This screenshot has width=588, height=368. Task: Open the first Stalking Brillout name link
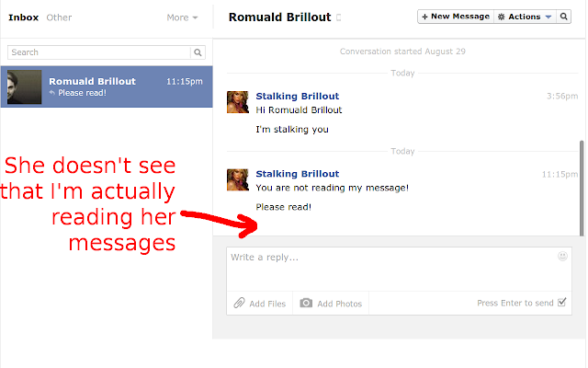[x=298, y=96]
